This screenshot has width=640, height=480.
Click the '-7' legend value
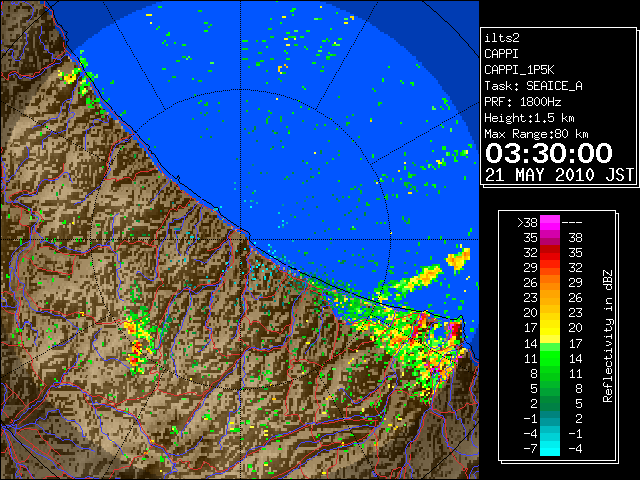click(x=530, y=449)
